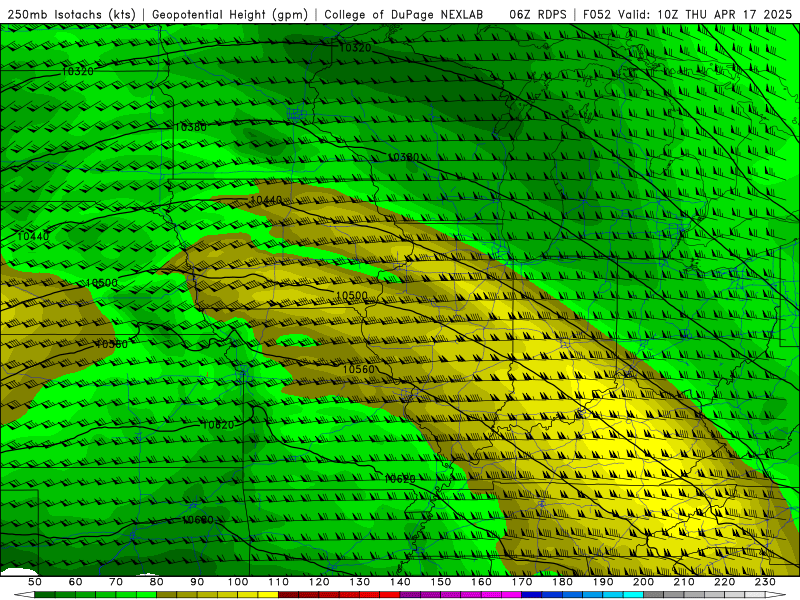Click the 10320 contour label nearest the header
This screenshot has width=800, height=600.
click(x=355, y=48)
